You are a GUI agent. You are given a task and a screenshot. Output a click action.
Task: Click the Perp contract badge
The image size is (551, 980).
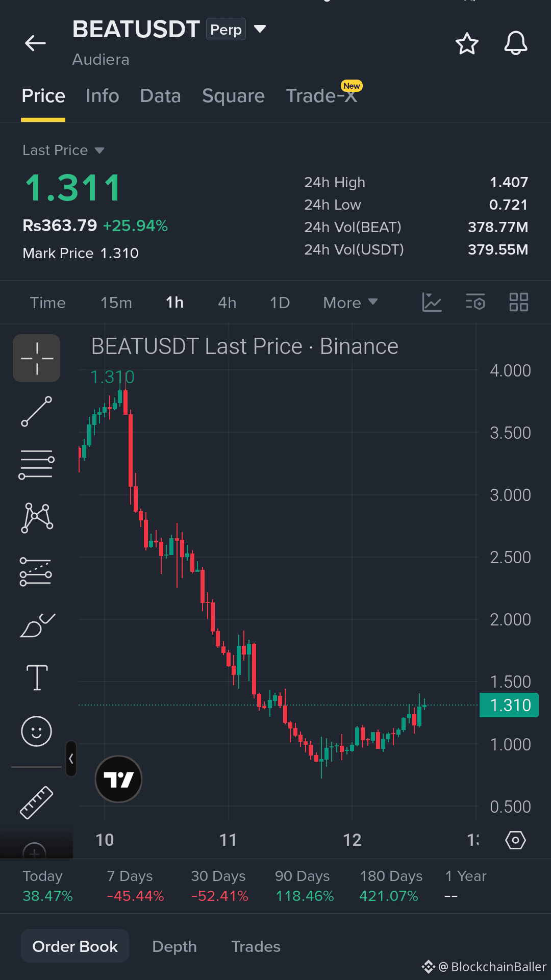click(226, 30)
